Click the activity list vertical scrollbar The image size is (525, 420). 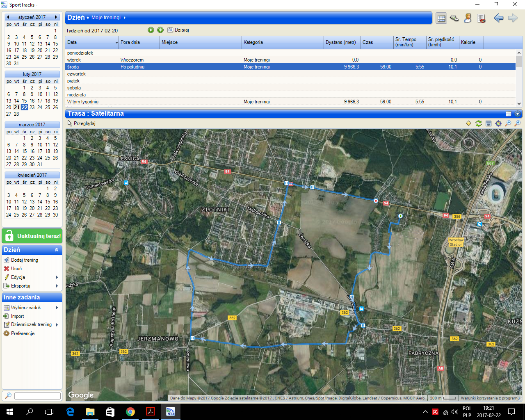click(519, 78)
